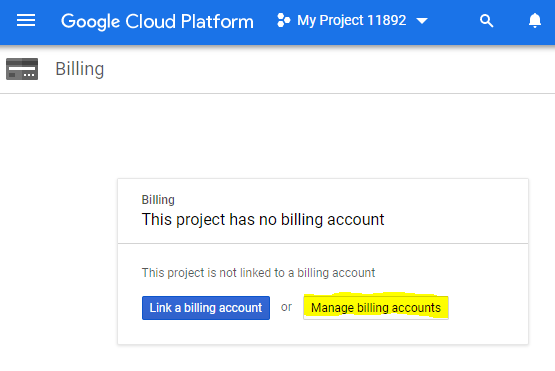Click the project dropdown arrow
The height and width of the screenshot is (371, 555).
pyautogui.click(x=422, y=21)
